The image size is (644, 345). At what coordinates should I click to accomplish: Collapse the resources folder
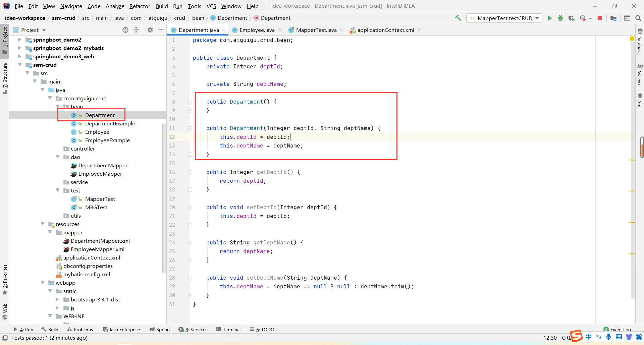[43, 224]
